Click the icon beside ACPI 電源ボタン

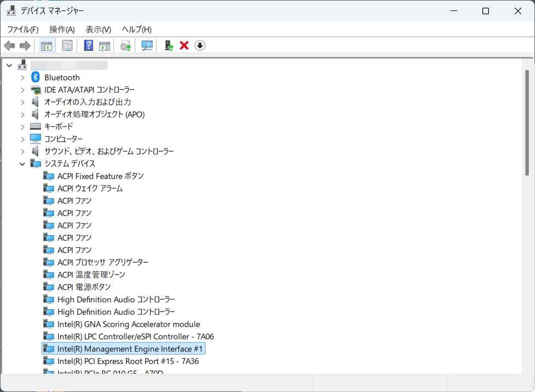(48, 287)
